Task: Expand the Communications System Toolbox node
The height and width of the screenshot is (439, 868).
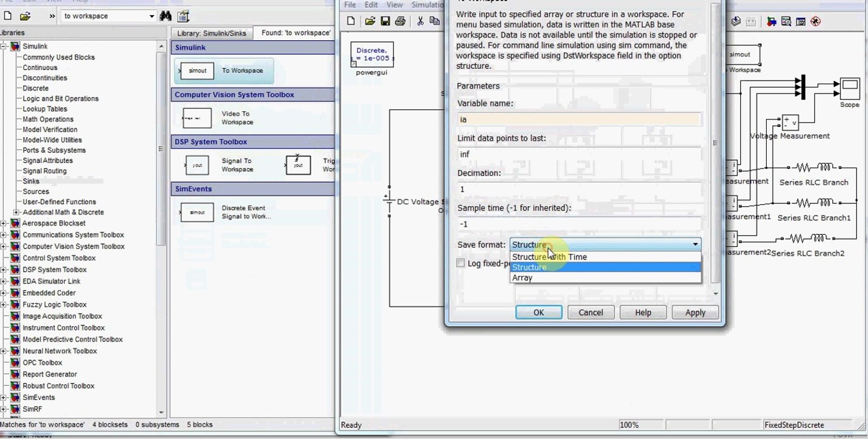Action: tap(4, 235)
